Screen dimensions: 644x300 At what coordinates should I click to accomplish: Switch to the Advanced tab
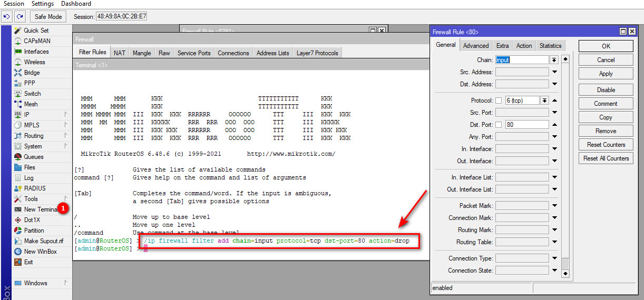click(476, 46)
